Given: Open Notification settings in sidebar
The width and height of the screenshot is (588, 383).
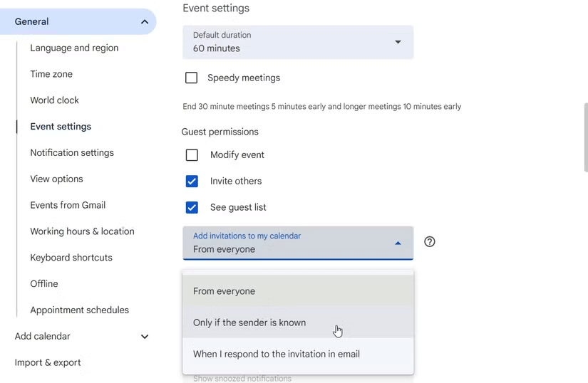Looking at the screenshot, I should (x=72, y=153).
